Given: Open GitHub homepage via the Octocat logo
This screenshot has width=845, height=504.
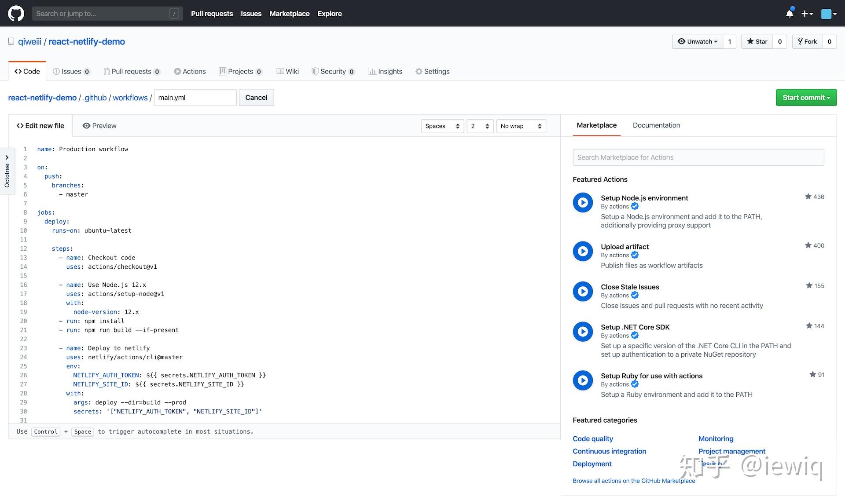Looking at the screenshot, I should pos(16,13).
